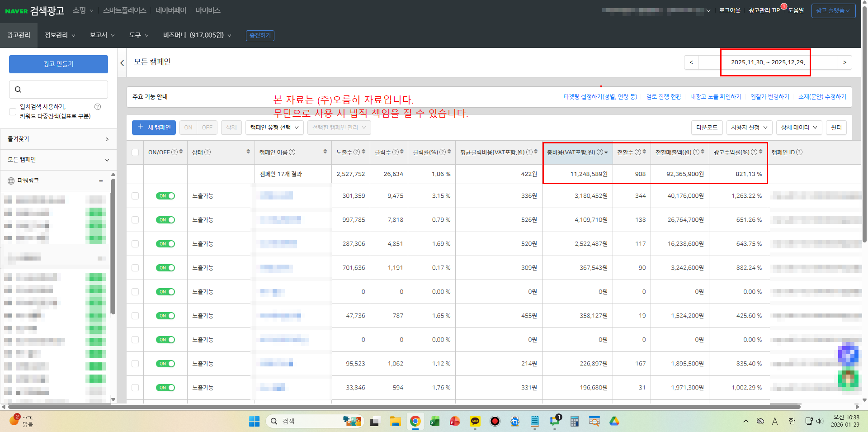Viewport: 868px width, 432px height.
Task: Open the 상세 데이터 dropdown
Action: (798, 127)
